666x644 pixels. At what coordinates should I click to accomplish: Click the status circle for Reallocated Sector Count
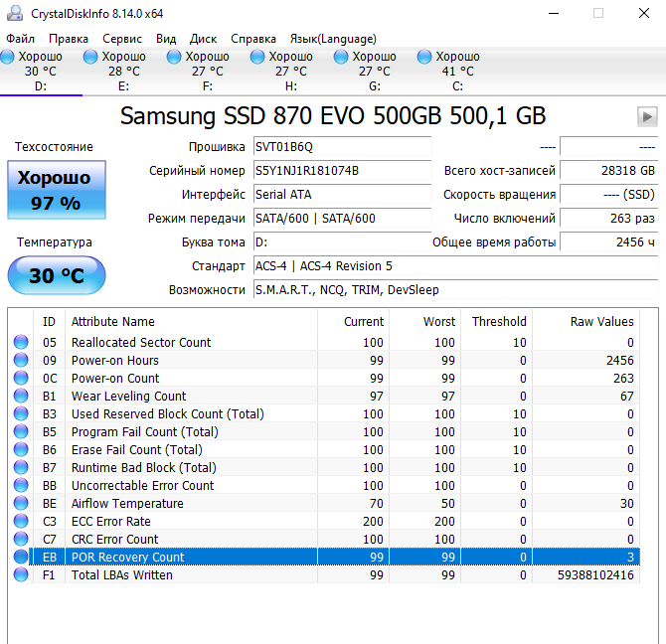[x=21, y=342]
